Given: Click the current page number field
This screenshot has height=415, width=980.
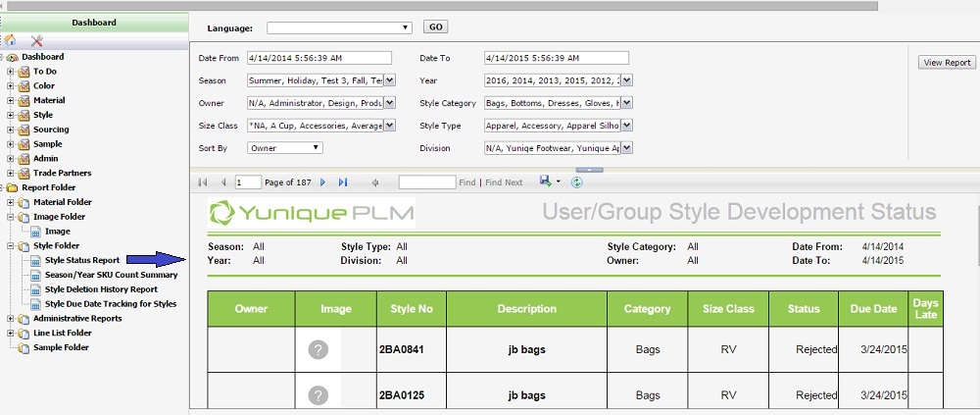Looking at the screenshot, I should [x=248, y=182].
